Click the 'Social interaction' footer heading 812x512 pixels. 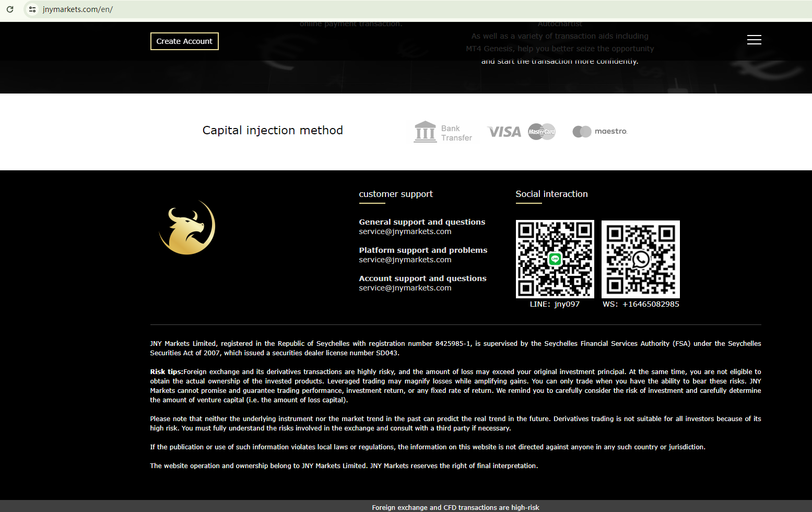[551, 194]
